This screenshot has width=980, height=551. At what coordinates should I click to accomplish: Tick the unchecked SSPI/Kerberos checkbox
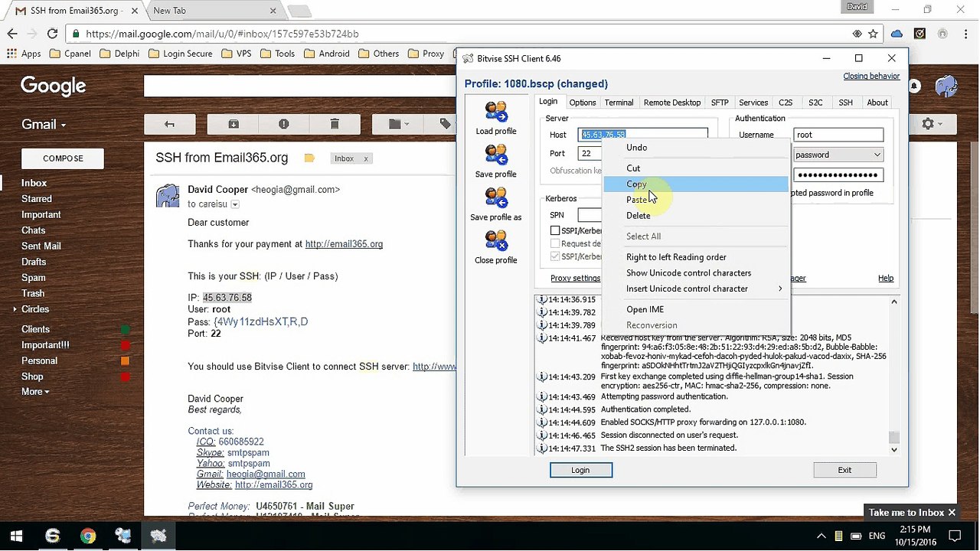(x=555, y=230)
